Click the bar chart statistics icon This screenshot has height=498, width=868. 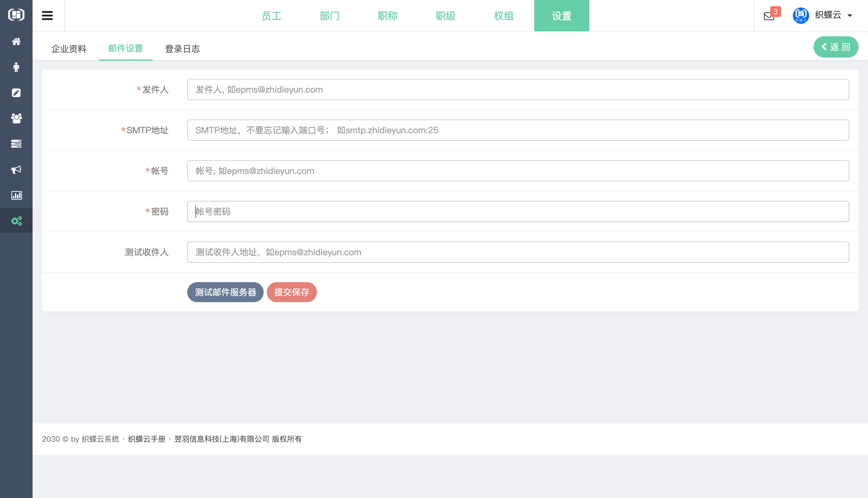(16, 195)
